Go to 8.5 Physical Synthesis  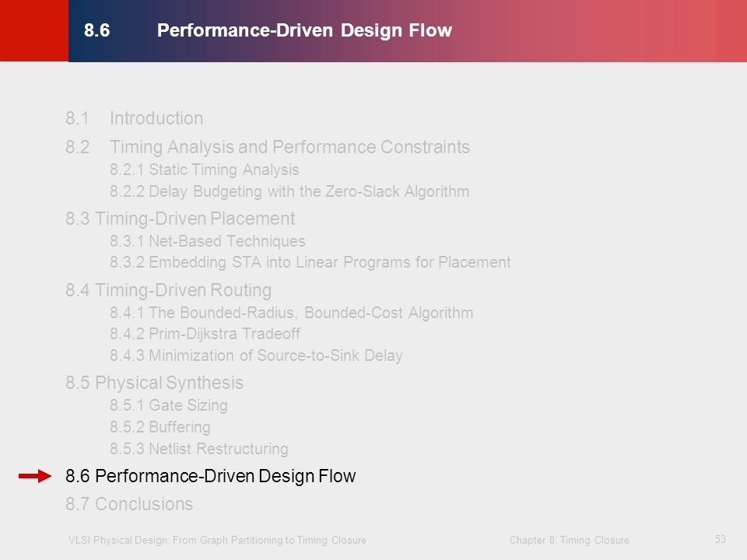[154, 383]
